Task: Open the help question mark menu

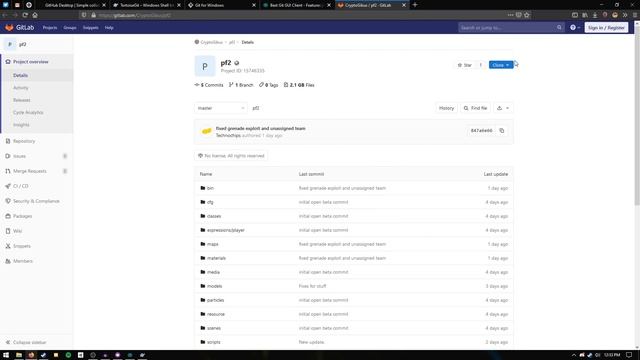Action: click(575, 27)
